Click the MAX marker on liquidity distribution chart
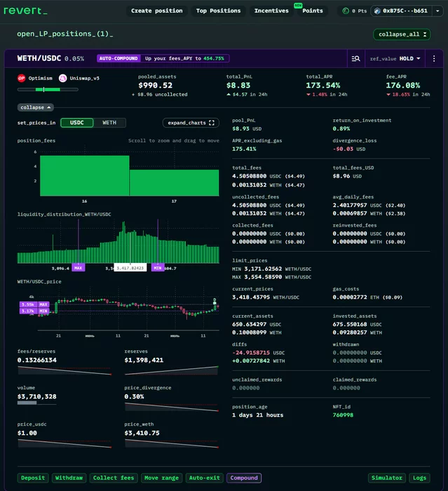 point(78,268)
